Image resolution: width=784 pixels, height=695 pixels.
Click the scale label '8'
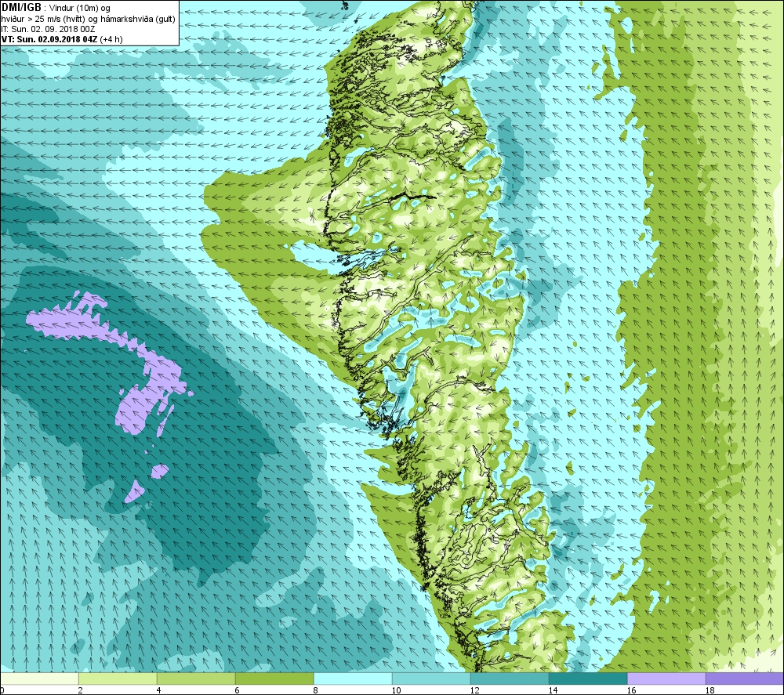[315, 690]
